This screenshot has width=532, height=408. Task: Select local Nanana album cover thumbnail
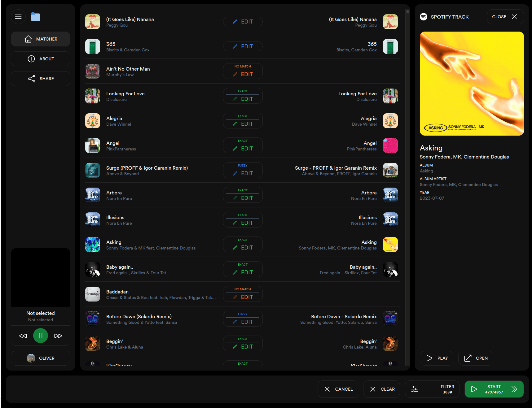coord(93,22)
